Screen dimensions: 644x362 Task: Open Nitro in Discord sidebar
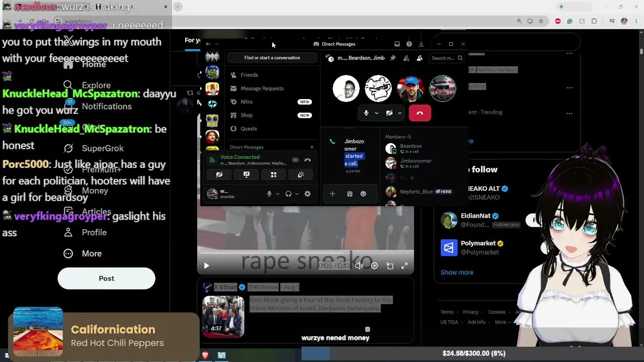272,102
